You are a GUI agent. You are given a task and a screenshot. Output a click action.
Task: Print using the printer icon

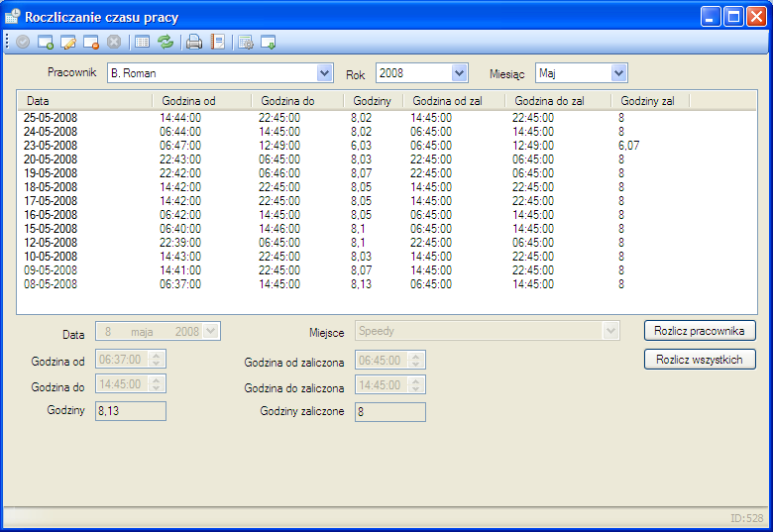[x=193, y=43]
